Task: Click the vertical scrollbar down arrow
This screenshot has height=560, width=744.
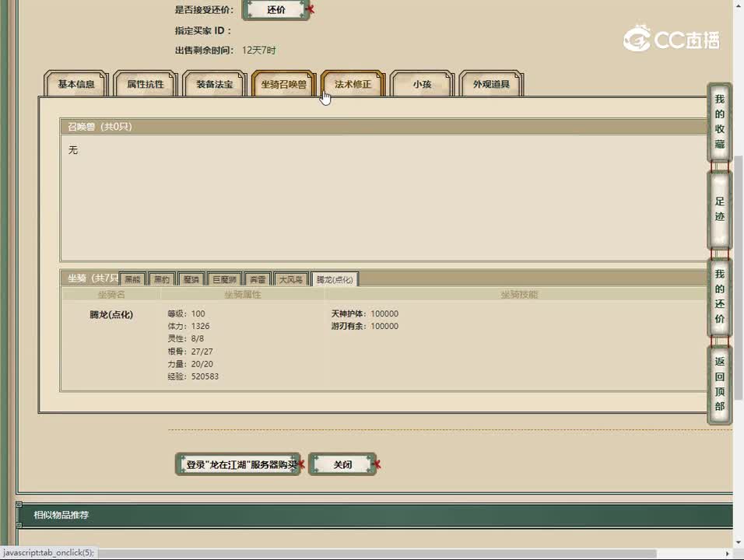Action: coord(738,542)
